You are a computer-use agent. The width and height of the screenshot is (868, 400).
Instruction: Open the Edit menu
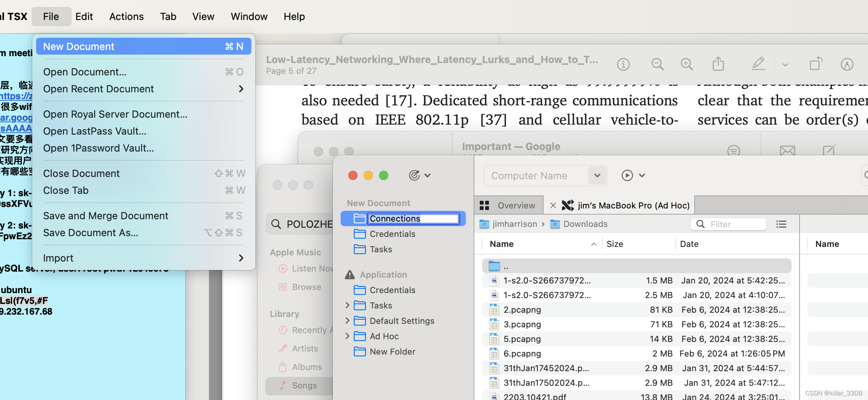coord(84,17)
